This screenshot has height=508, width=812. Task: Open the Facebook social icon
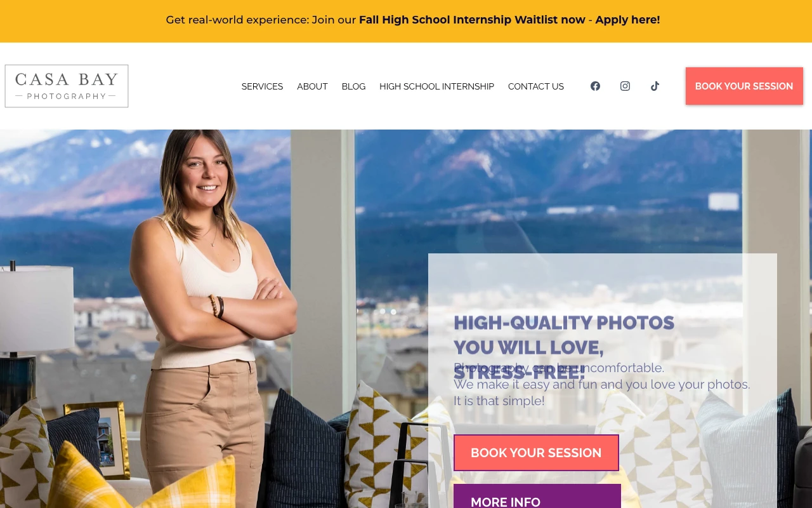595,86
